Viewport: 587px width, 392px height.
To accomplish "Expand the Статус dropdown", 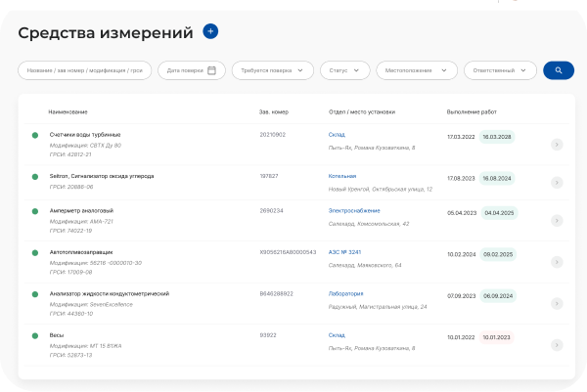I will pyautogui.click(x=346, y=70).
